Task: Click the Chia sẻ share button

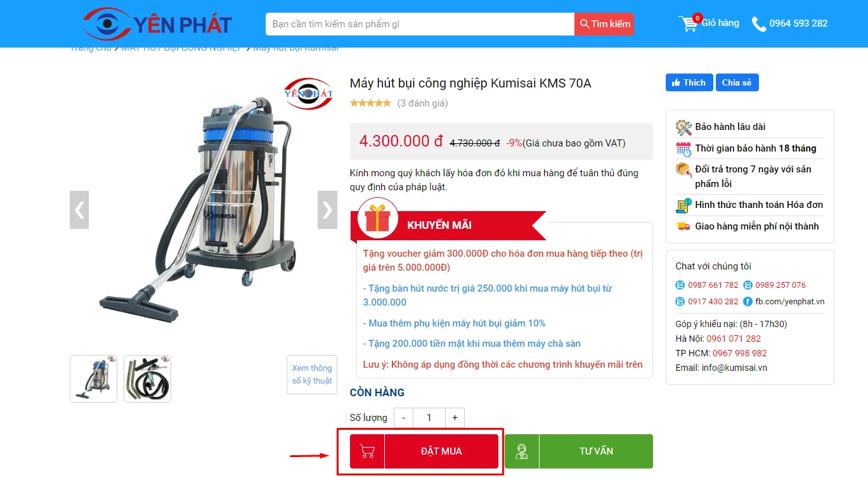Action: pyautogui.click(x=737, y=82)
